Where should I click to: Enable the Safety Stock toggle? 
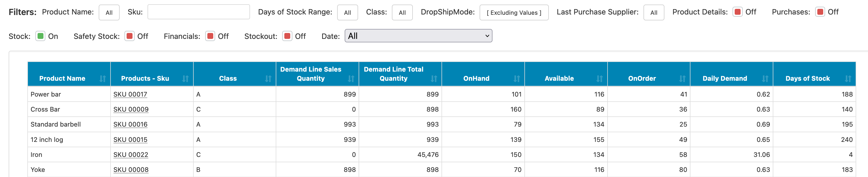pyautogui.click(x=129, y=36)
